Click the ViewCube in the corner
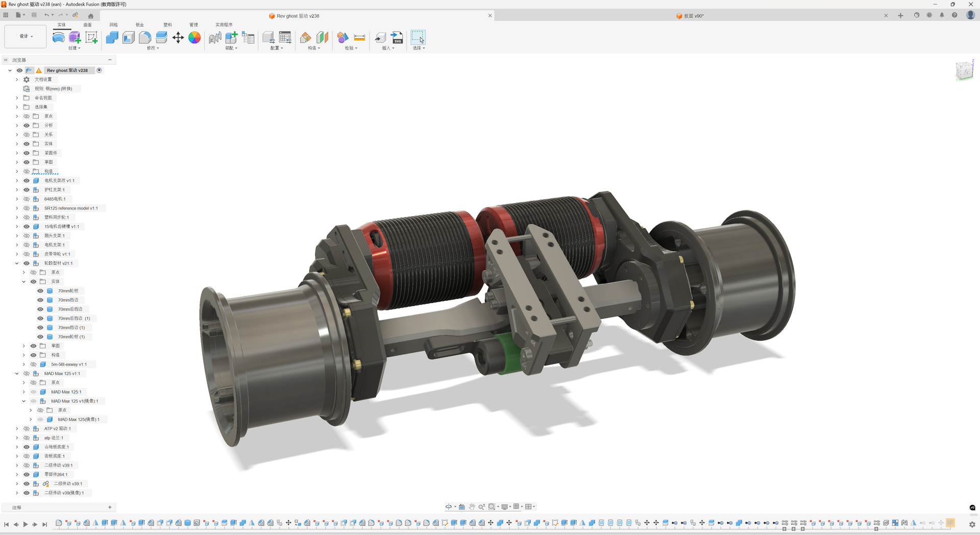Screen dimensions: 980x535 [964, 71]
